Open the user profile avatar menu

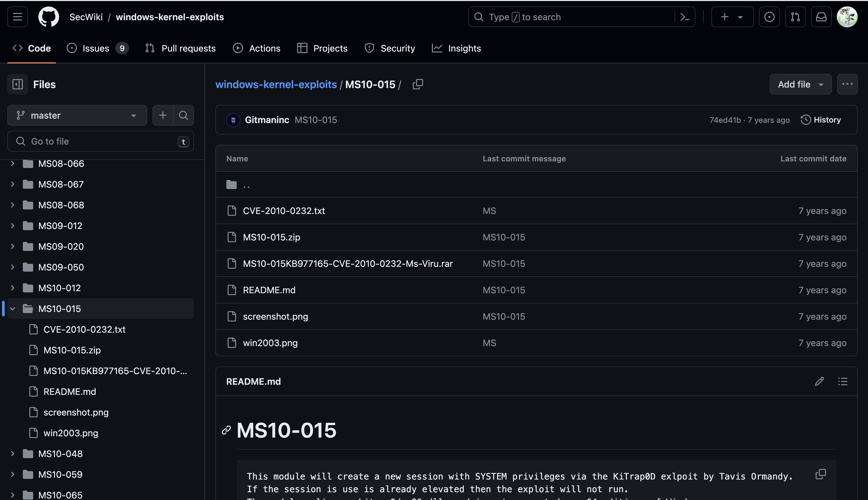click(847, 17)
